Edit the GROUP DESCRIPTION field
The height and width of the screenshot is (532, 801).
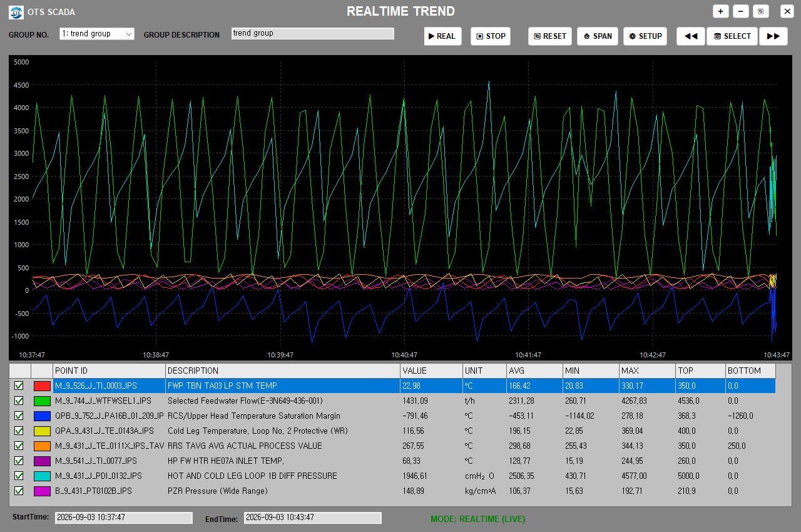313,33
